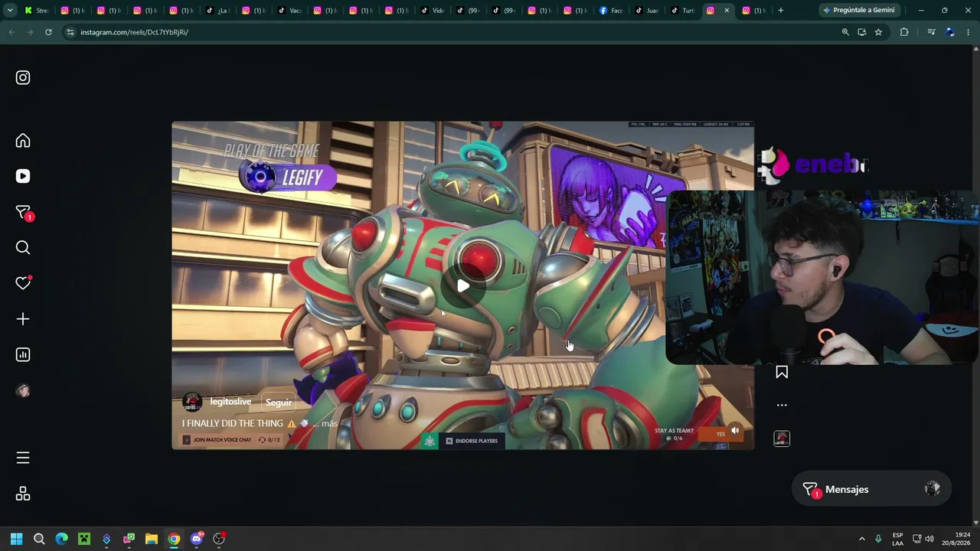Open File Explorer from the taskbar
The height and width of the screenshot is (551, 980).
coord(152,539)
